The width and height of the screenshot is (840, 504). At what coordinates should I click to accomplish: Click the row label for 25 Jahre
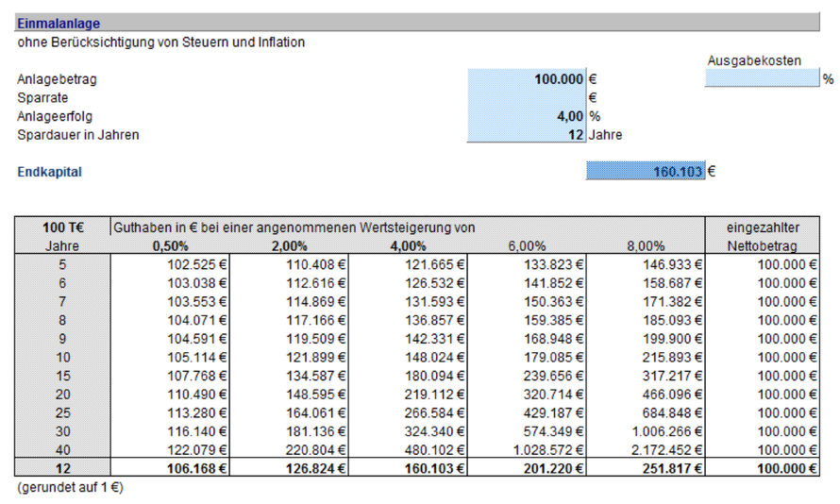[x=63, y=412]
